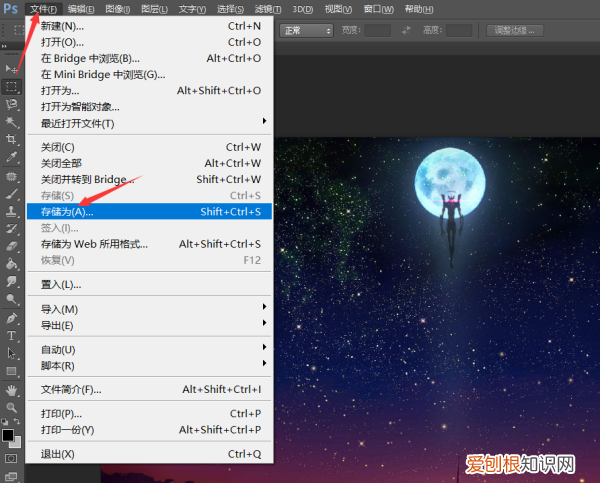Viewport: 600px width, 483px height.
Task: Select the Move tool
Action: pyautogui.click(x=12, y=68)
